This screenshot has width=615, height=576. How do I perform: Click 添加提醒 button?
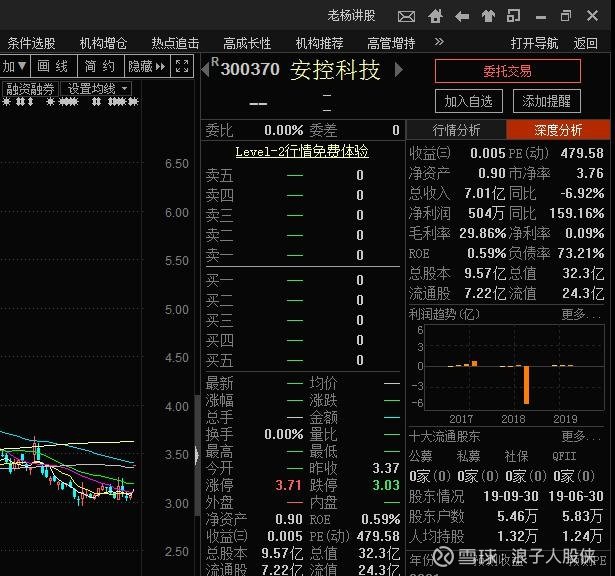click(546, 101)
